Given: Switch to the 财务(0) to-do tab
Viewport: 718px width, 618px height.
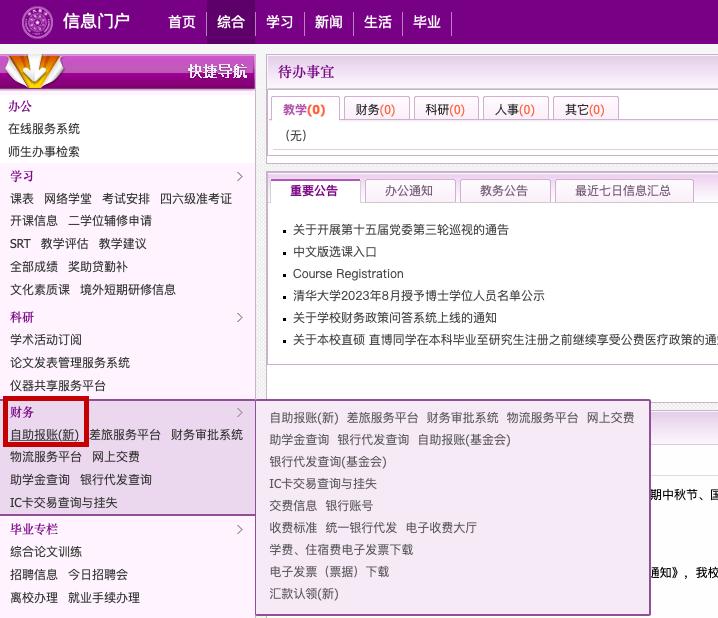Looking at the screenshot, I should 375,110.
